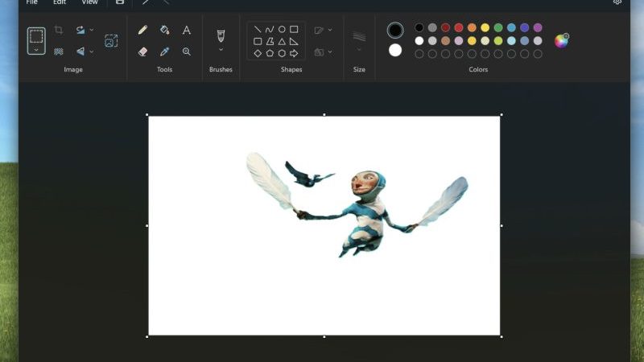The image size is (644, 362).
Task: Click the canvas bottom-edge middle handle
Action: coord(324,336)
